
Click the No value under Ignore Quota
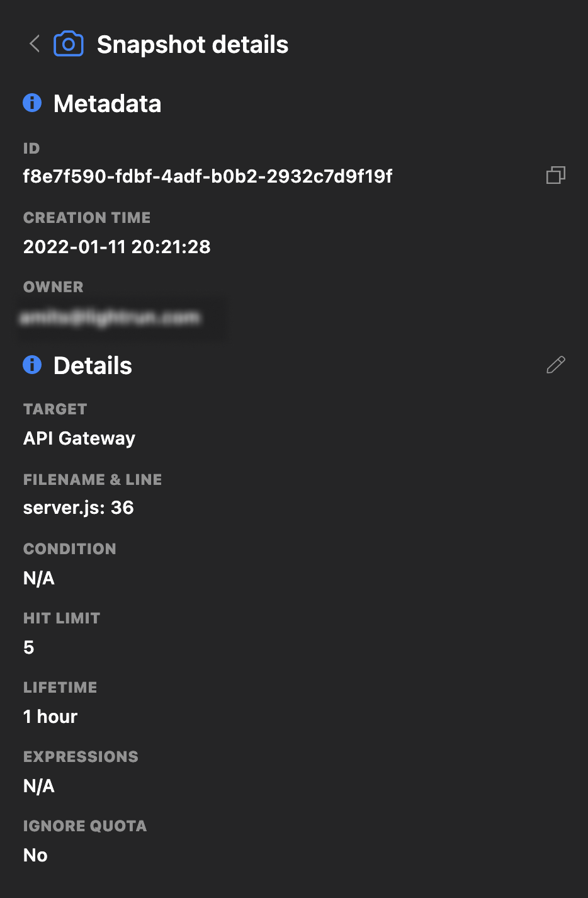click(35, 855)
